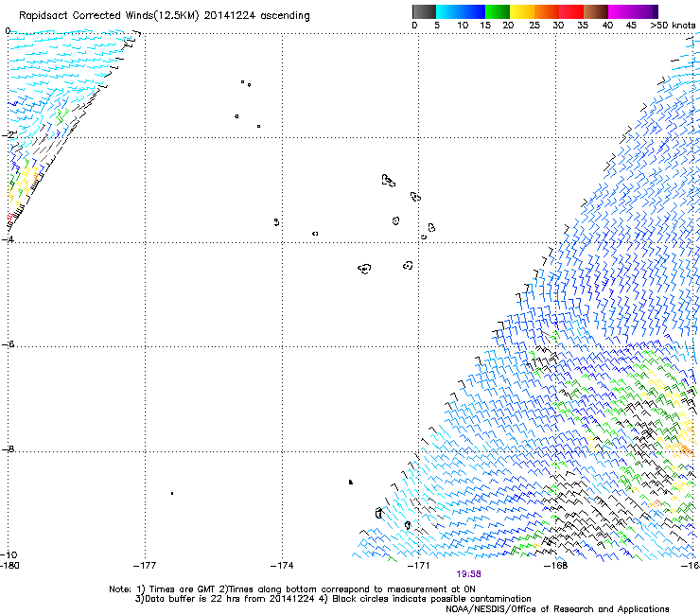
Task: Click the '25' label on the knots legend
Action: tap(534, 26)
